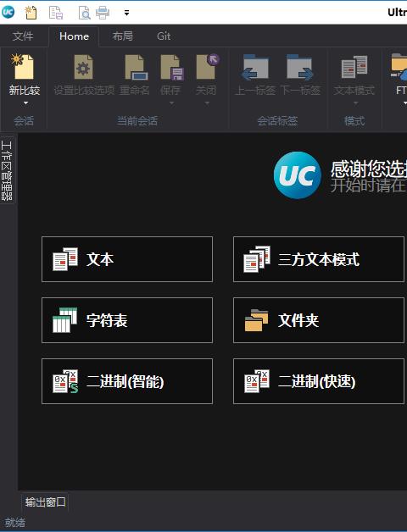Expand the 新比较 dropdown arrow
Screen dimensions: 407x532
25,103
